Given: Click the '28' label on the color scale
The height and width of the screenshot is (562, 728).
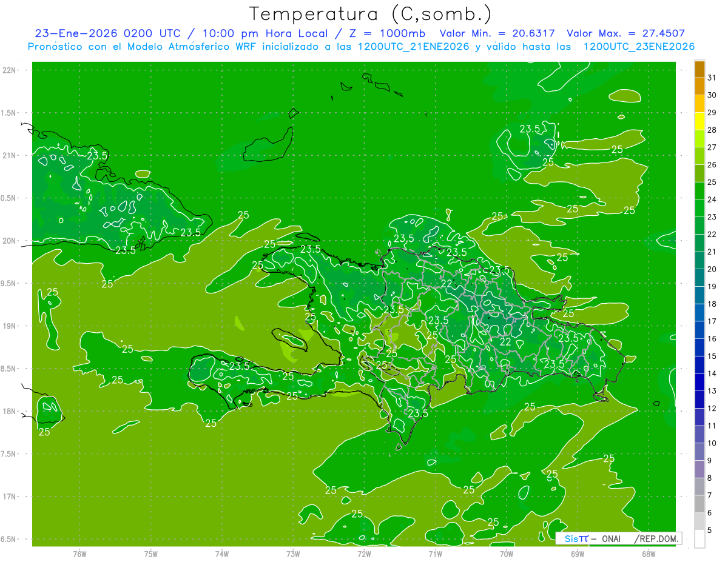Looking at the screenshot, I should [712, 130].
